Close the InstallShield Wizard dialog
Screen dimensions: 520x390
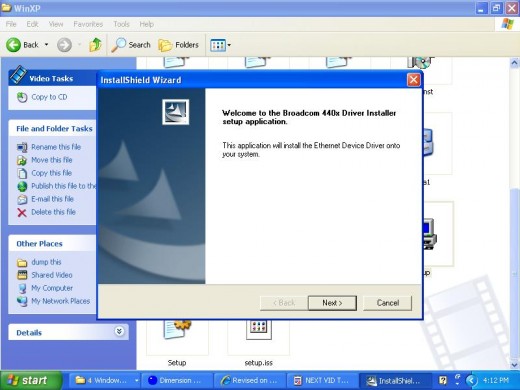pyautogui.click(x=413, y=80)
